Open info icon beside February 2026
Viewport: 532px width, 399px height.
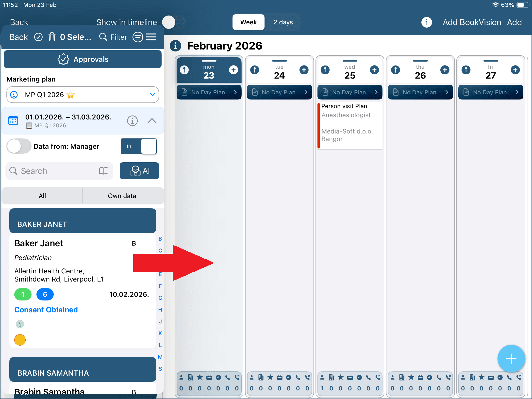175,46
